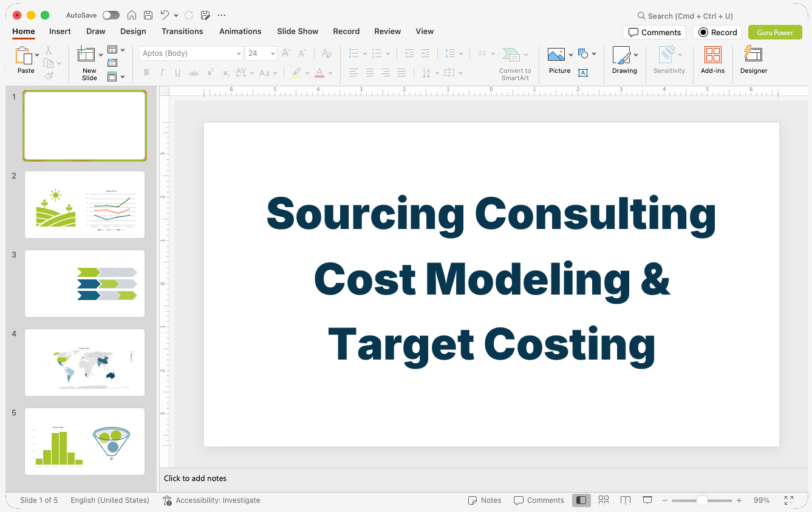Toggle Italic formatting
This screenshot has height=512, width=812.
tap(162, 73)
